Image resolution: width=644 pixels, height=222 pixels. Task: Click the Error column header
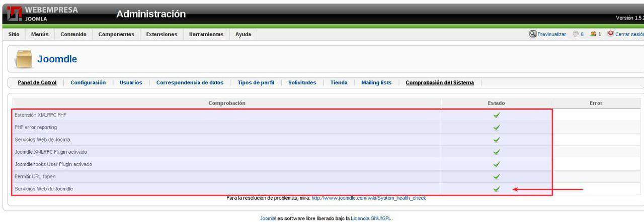[596, 103]
